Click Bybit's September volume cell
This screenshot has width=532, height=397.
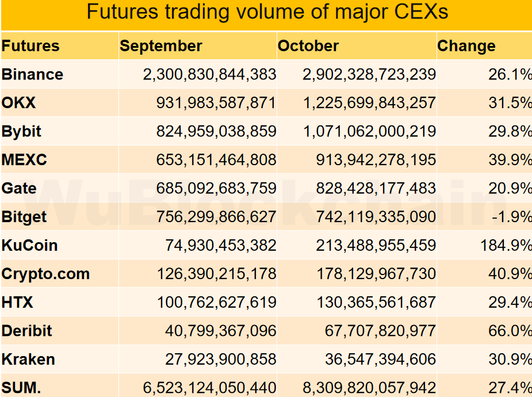[x=216, y=132]
